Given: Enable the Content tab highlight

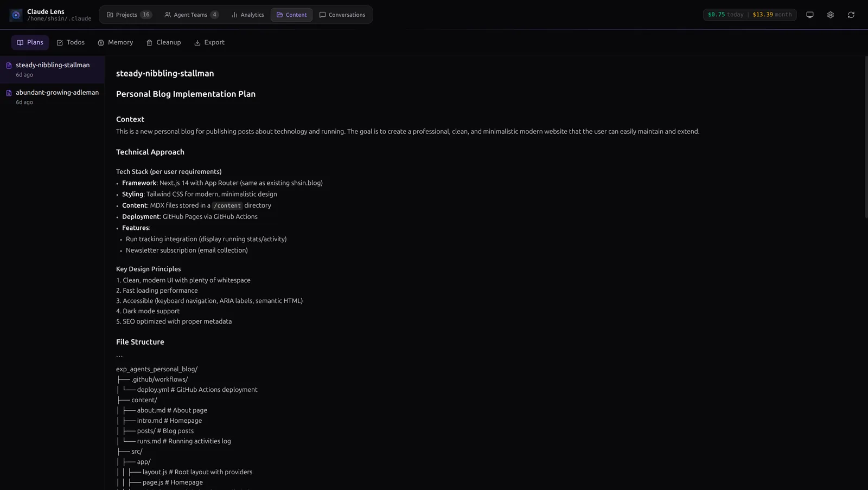Looking at the screenshot, I should coord(291,15).
